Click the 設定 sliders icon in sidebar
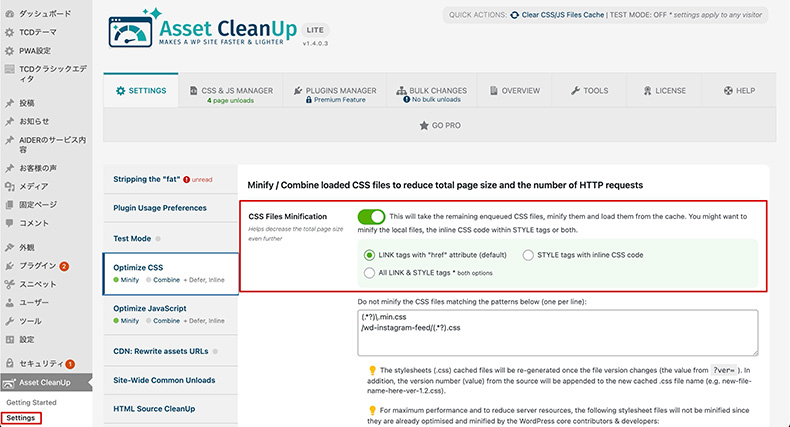 tap(10, 339)
